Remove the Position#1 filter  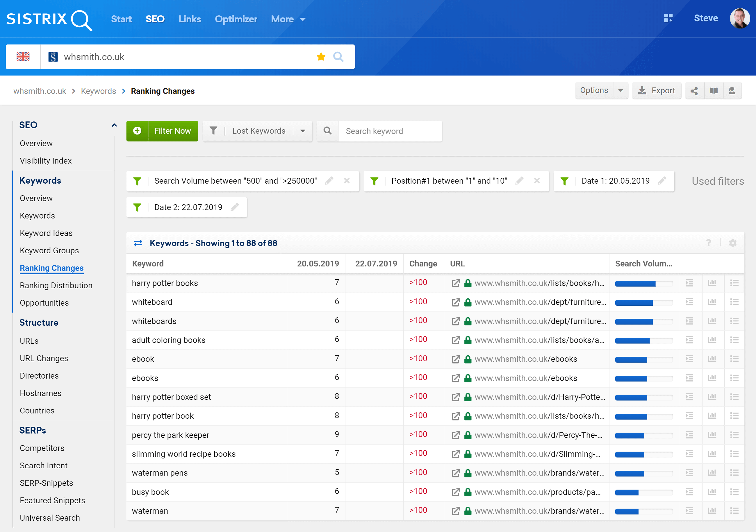point(537,181)
